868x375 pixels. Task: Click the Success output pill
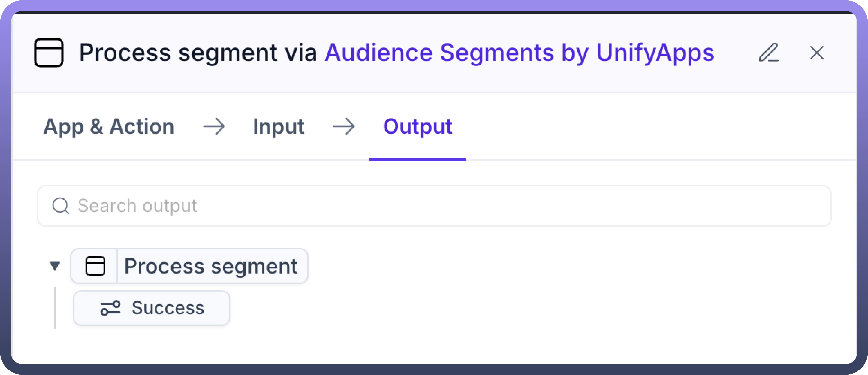[x=152, y=308]
